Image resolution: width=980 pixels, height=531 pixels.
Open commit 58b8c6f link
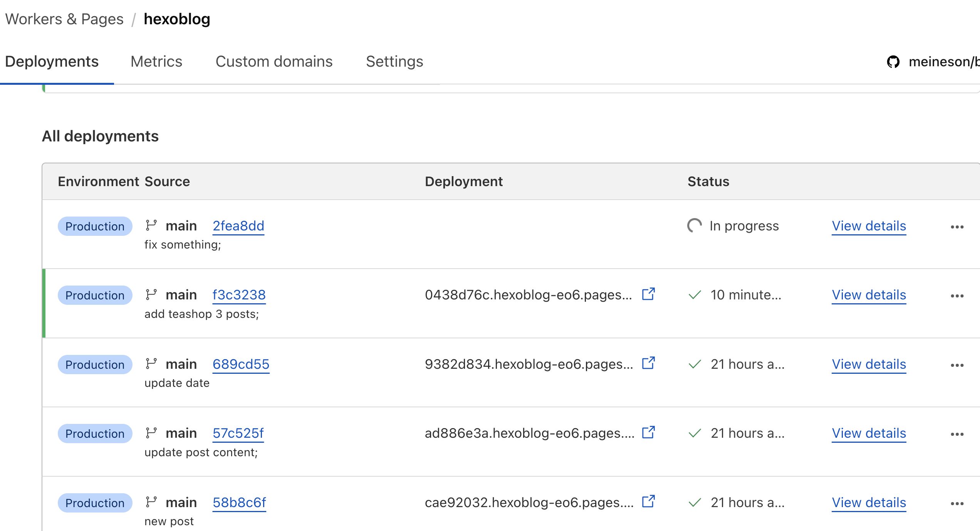pyautogui.click(x=239, y=502)
